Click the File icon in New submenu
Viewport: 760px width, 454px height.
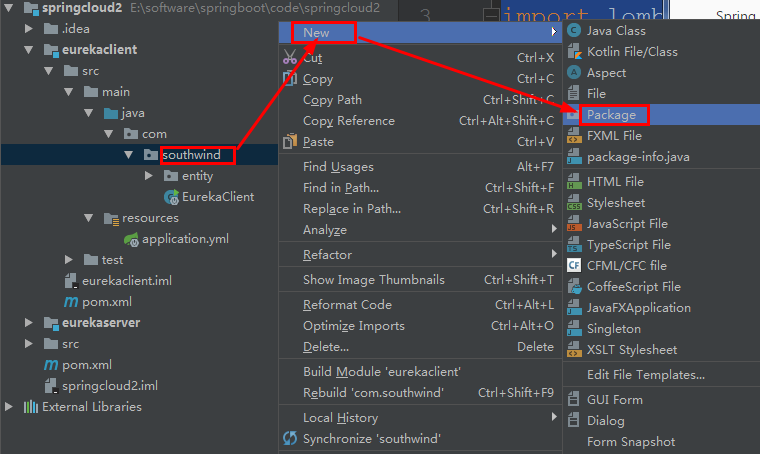click(574, 93)
